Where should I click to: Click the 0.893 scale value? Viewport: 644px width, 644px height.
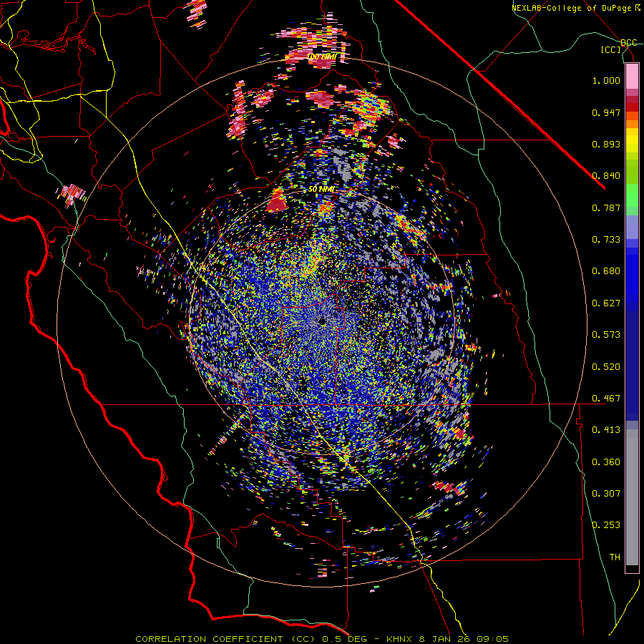(x=606, y=144)
